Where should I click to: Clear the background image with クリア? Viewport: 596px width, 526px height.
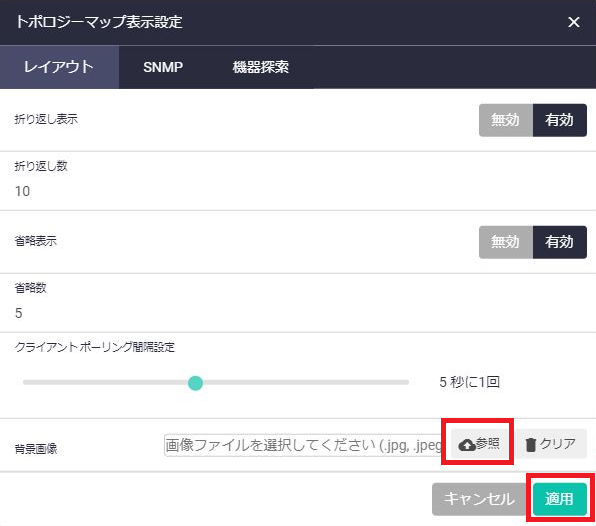[551, 444]
